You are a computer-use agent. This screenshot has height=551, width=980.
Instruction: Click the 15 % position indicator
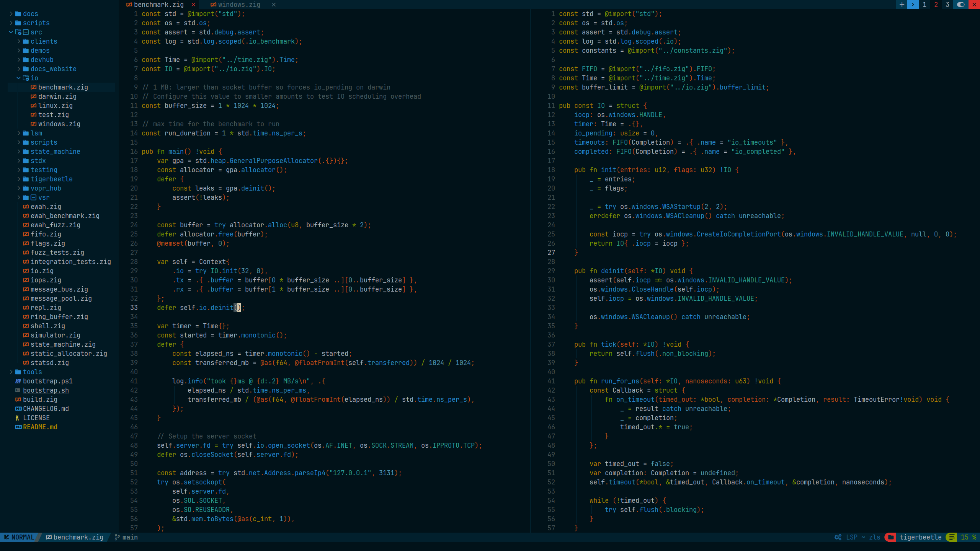969,537
